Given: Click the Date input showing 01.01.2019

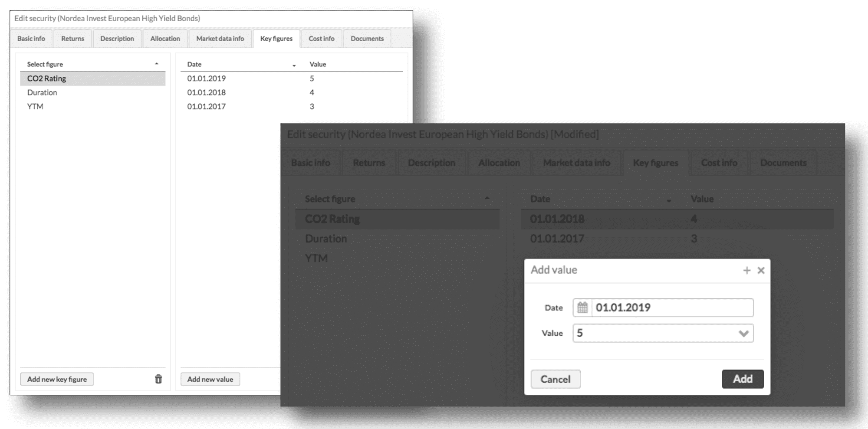Looking at the screenshot, I should pos(672,308).
